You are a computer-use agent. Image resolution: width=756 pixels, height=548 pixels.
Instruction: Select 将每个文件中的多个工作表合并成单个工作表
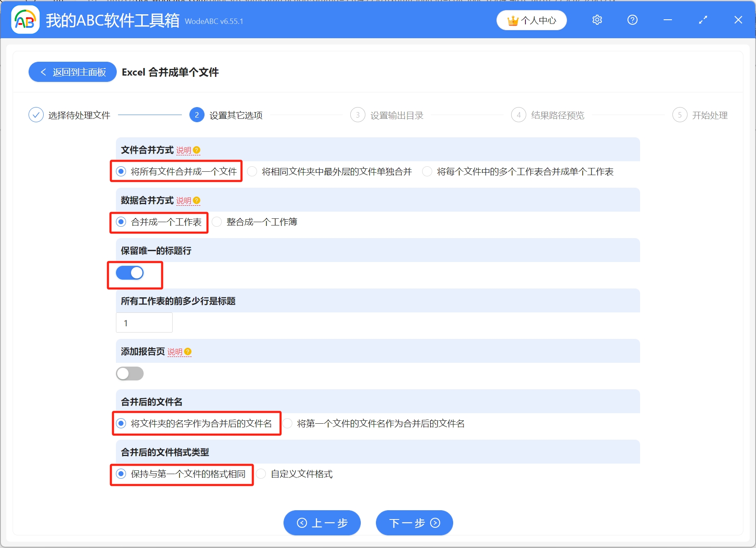pos(427,171)
